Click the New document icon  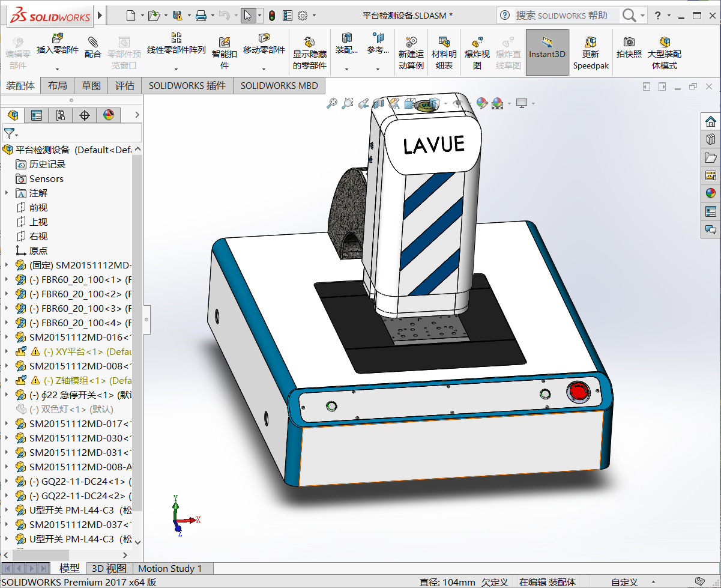131,16
